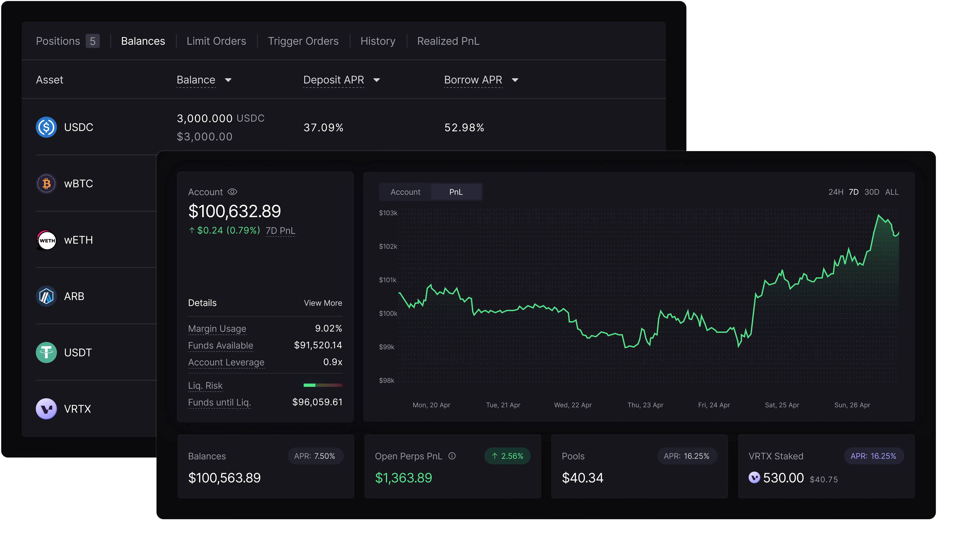
Task: Sort by Borrow APR column arrow
Action: coord(514,80)
